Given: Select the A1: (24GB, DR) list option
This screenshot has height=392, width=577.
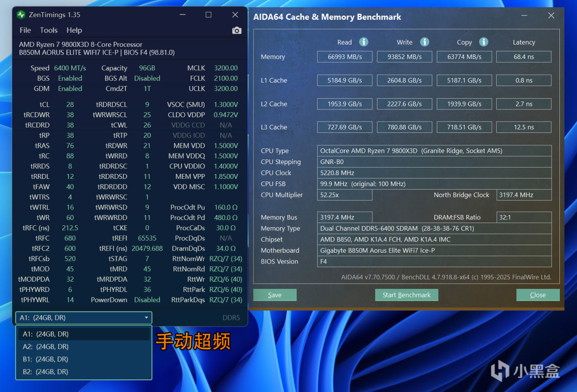Looking at the screenshot, I should (84, 334).
